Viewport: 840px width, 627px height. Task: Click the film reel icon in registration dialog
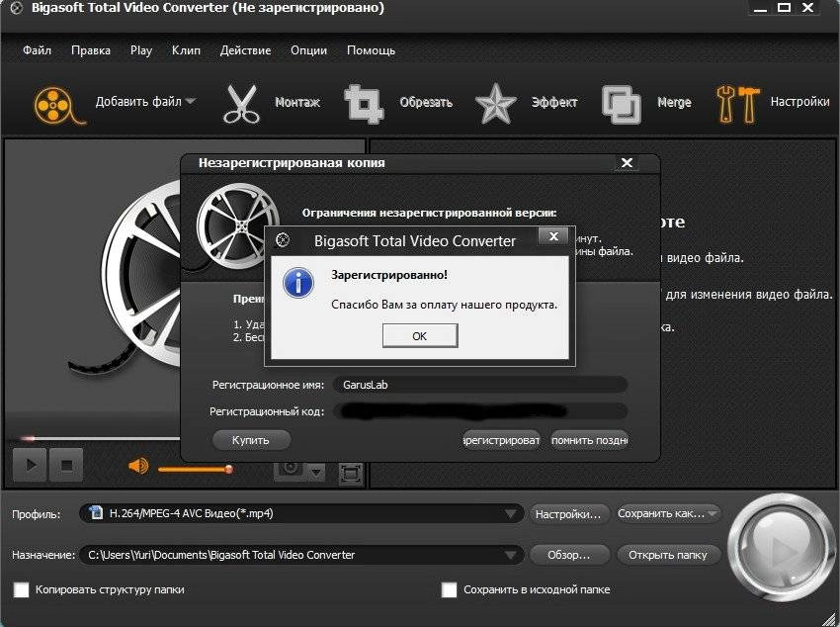pyautogui.click(x=237, y=225)
